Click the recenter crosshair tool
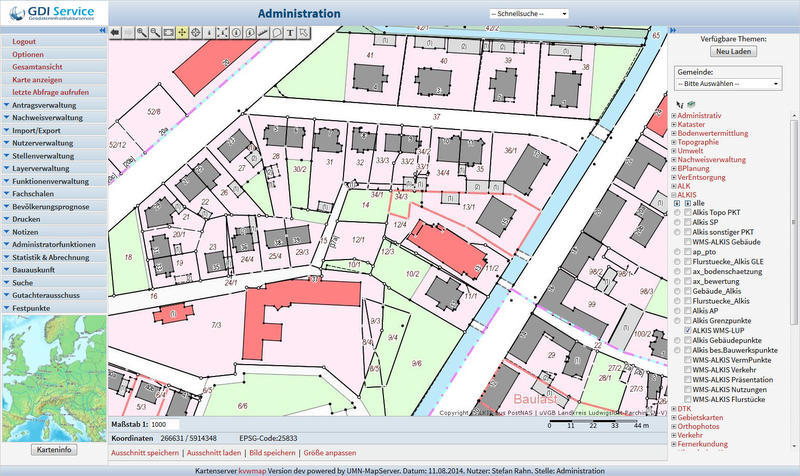 195,32
